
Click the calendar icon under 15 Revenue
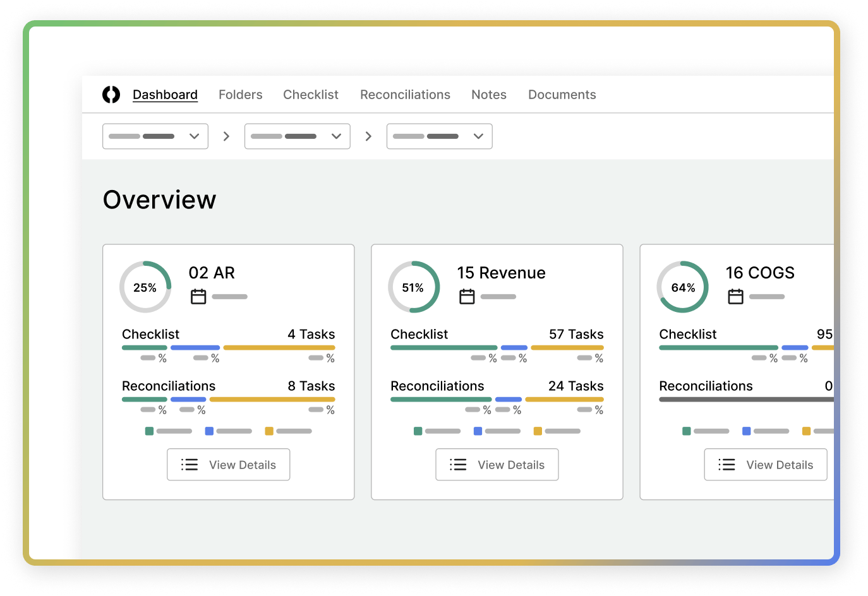coord(467,296)
